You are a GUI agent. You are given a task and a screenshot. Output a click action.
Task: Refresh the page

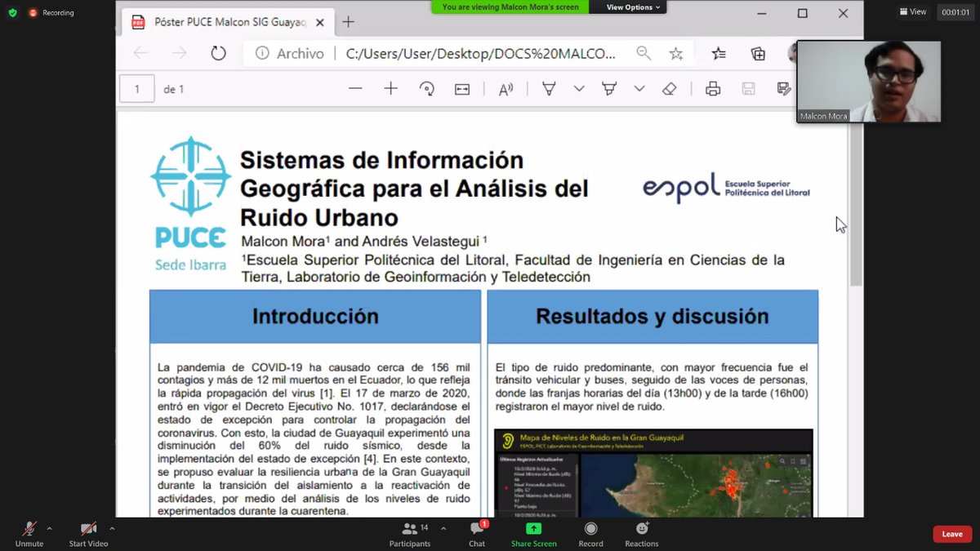point(218,53)
